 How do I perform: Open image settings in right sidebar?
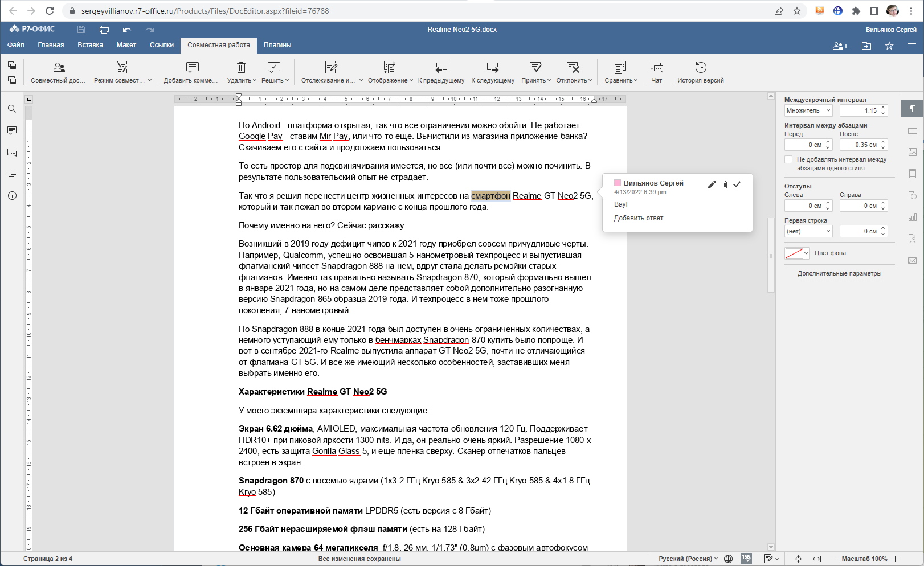[x=913, y=152]
